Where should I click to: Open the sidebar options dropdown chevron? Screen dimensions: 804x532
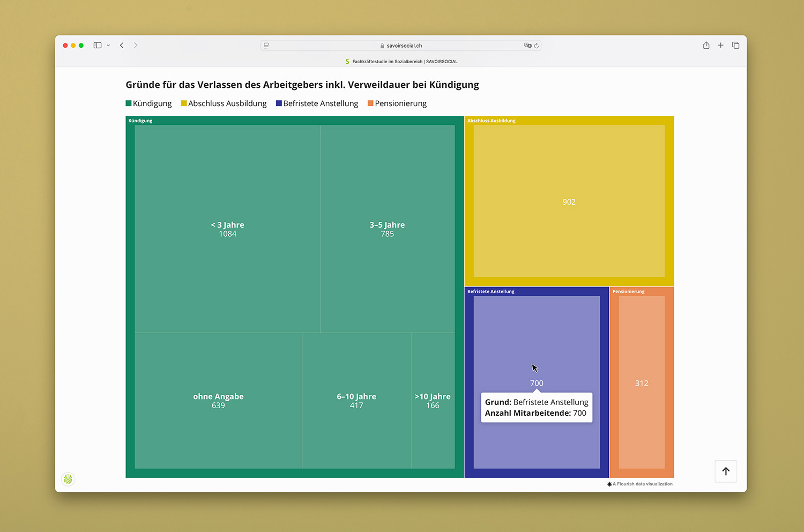pos(108,46)
